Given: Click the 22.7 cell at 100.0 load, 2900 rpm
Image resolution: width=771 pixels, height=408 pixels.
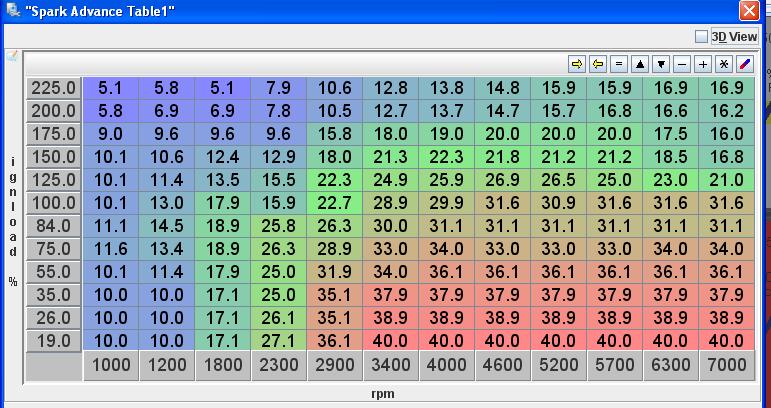Looking at the screenshot, I should click(335, 203).
